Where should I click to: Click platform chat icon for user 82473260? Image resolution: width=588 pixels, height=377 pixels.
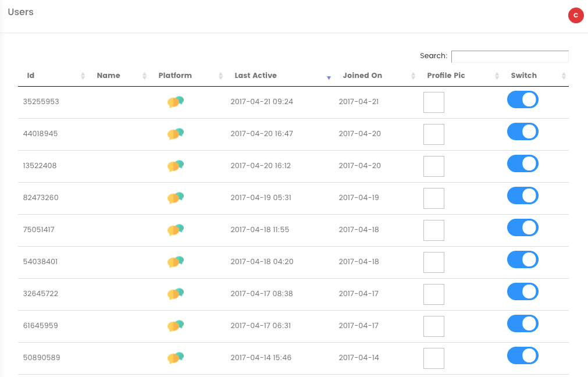coord(176,198)
